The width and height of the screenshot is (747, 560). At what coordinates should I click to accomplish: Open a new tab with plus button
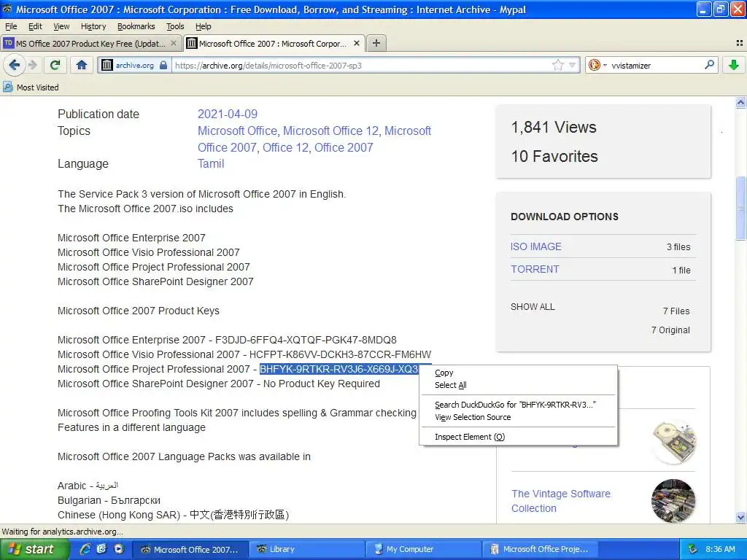376,43
